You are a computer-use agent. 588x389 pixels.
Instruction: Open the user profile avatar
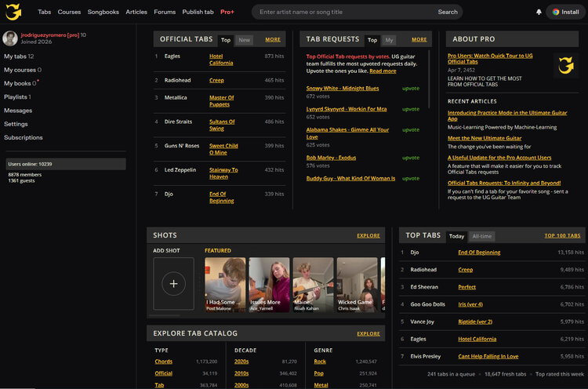pos(10,38)
